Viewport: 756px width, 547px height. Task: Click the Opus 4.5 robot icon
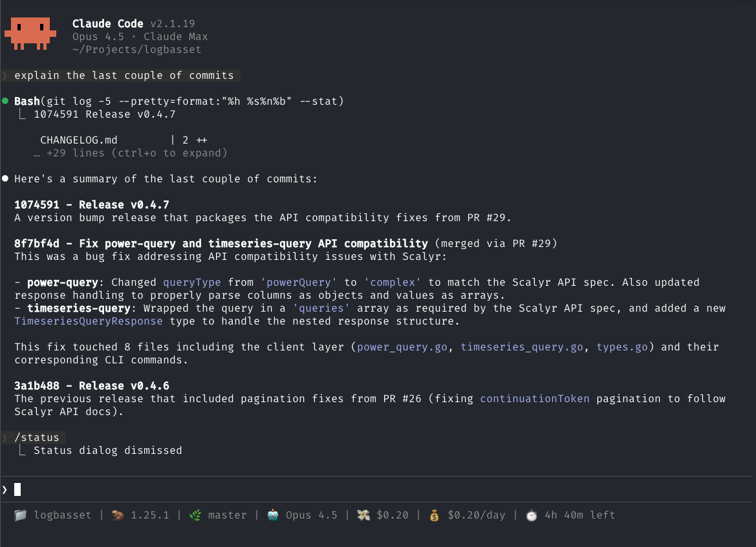click(272, 514)
